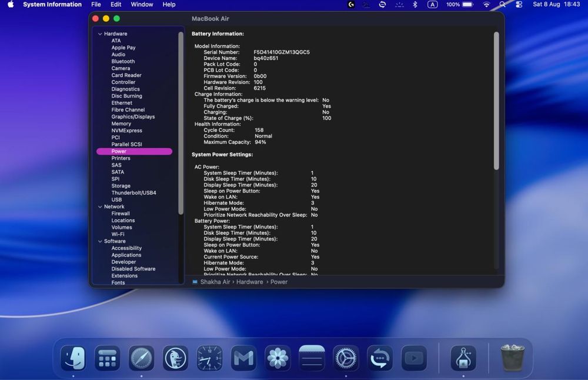Open the Apple menu
This screenshot has width=588, height=380.
pos(11,5)
